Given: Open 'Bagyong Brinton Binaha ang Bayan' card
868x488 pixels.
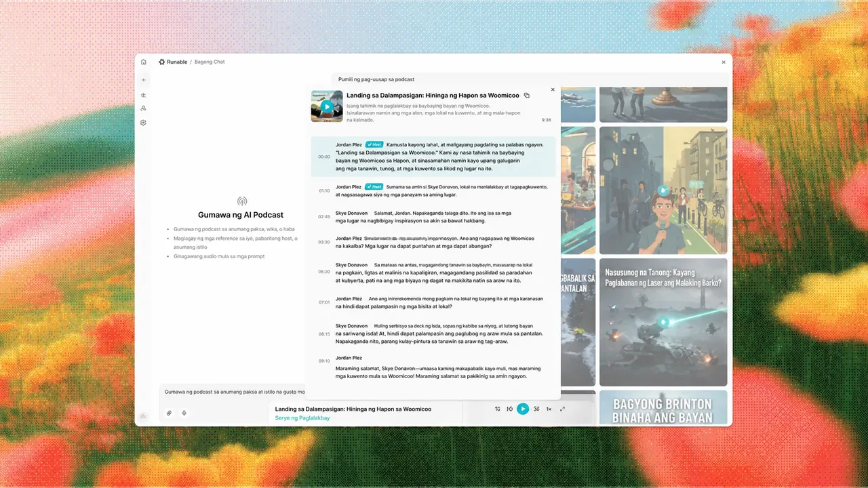Looking at the screenshot, I should pyautogui.click(x=663, y=407).
